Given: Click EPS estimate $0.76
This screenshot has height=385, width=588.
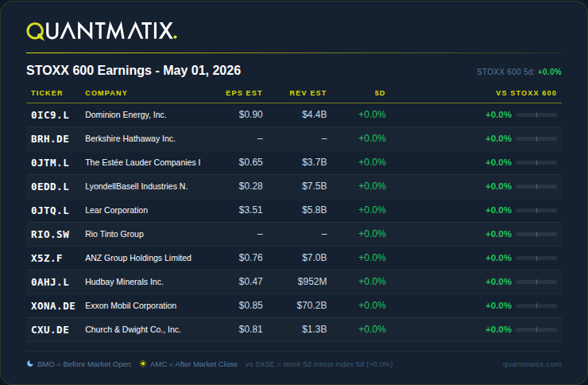Looking at the screenshot, I should point(250,258).
